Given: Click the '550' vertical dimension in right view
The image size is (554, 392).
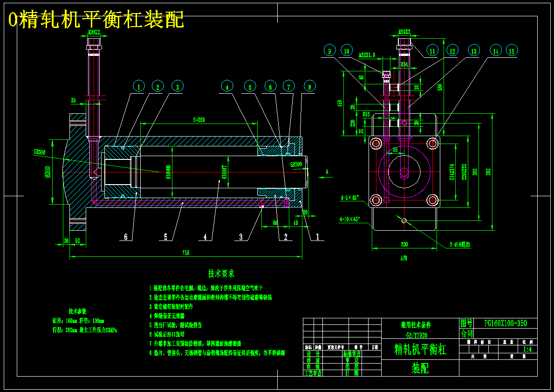Looking at the screenshot, I should click(440, 87).
